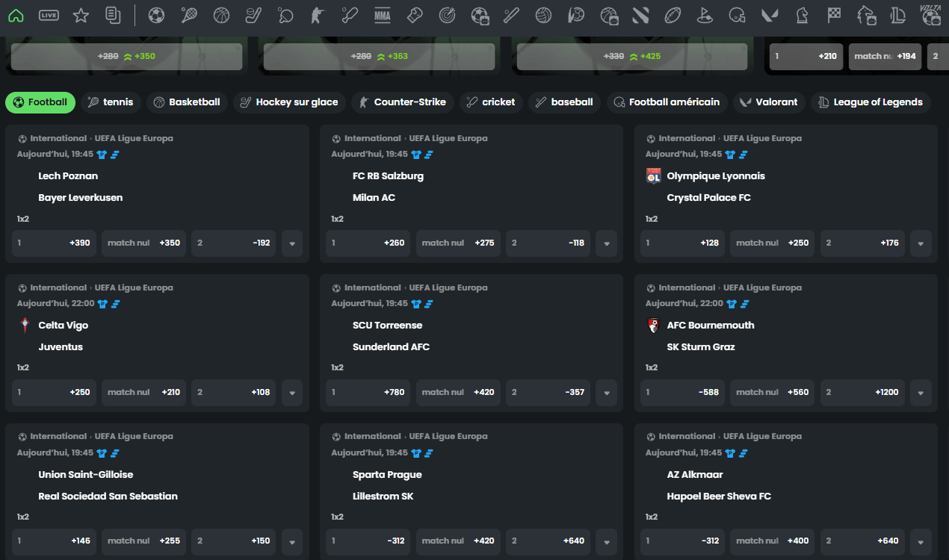Expand more markets for Celta Vigo match

point(292,393)
